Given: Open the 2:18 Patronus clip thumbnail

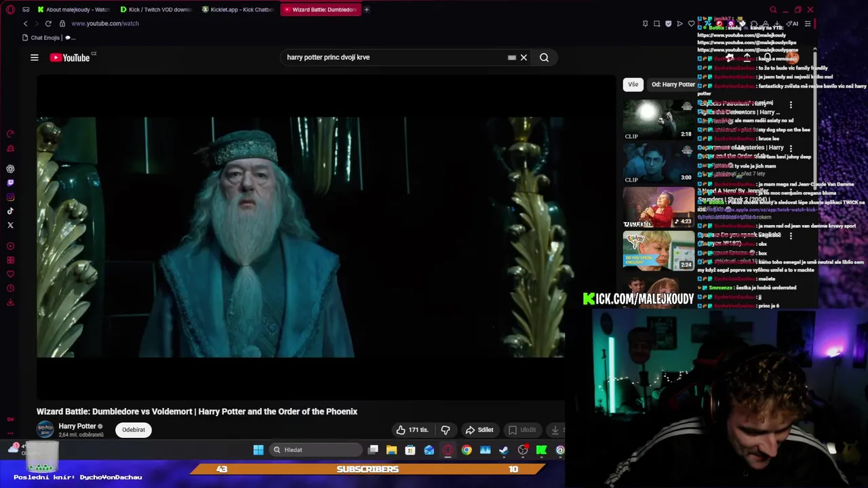Looking at the screenshot, I should (658, 120).
